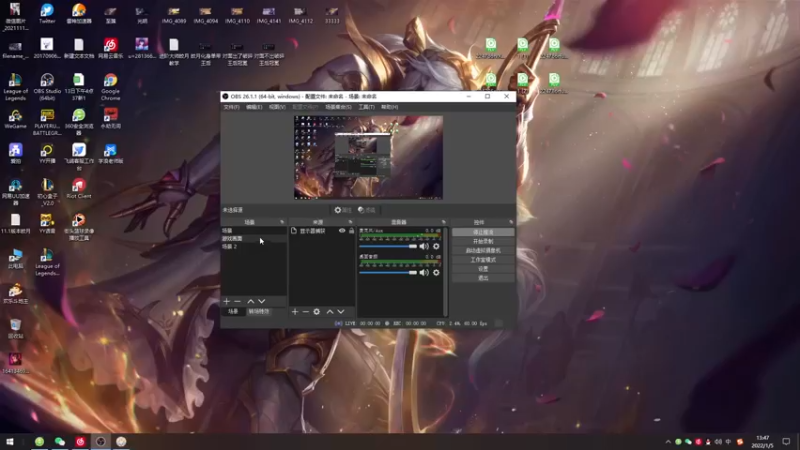Select the 360安全浏览器 desktop icon

click(79, 122)
